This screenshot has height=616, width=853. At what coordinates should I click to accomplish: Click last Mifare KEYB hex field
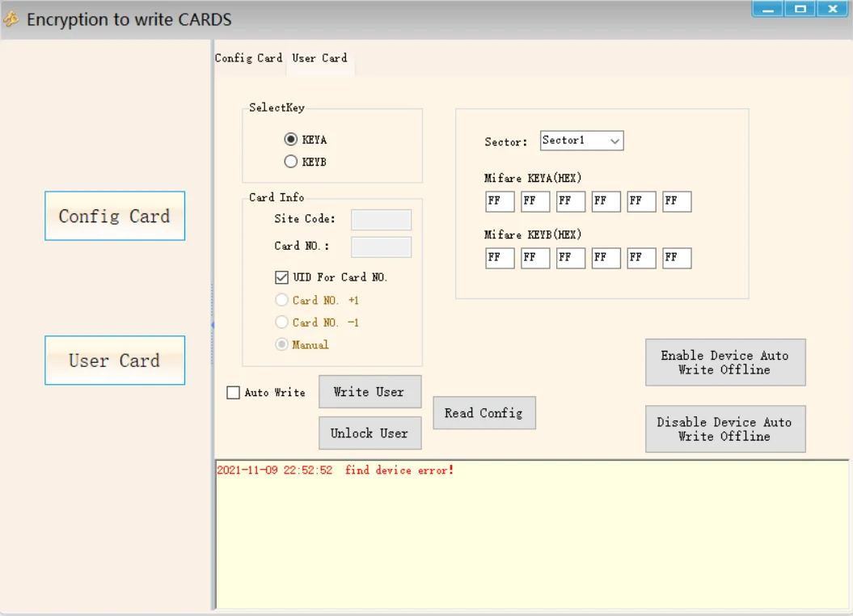(676, 258)
